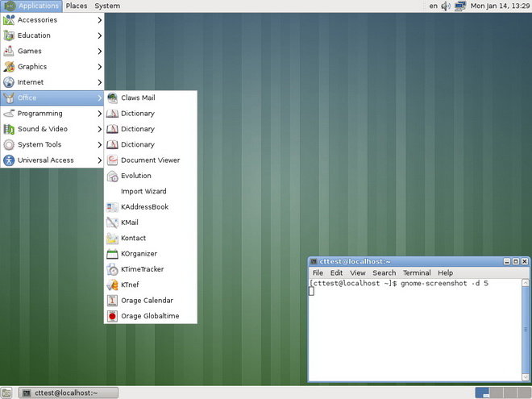Click the volume speaker icon in panel

point(446,6)
